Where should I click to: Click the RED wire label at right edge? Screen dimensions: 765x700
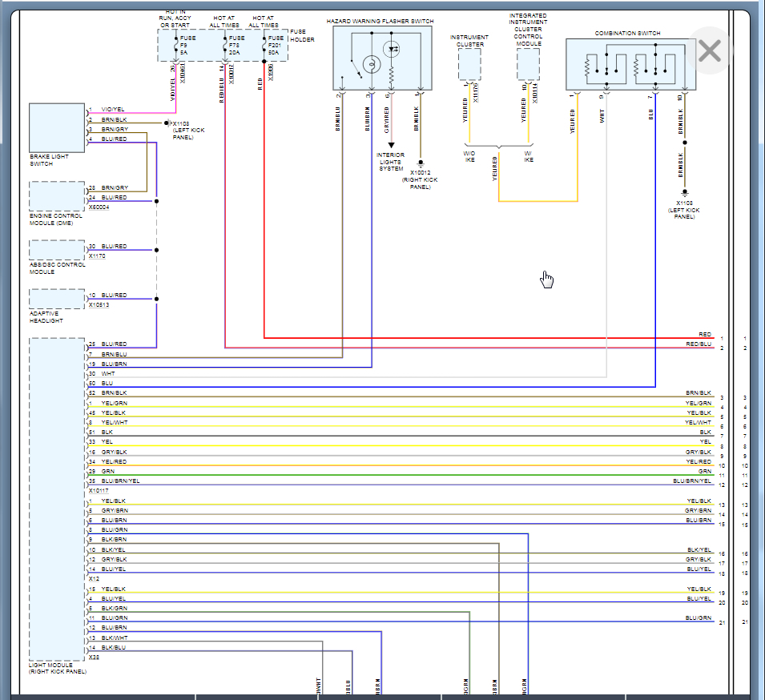tap(704, 335)
